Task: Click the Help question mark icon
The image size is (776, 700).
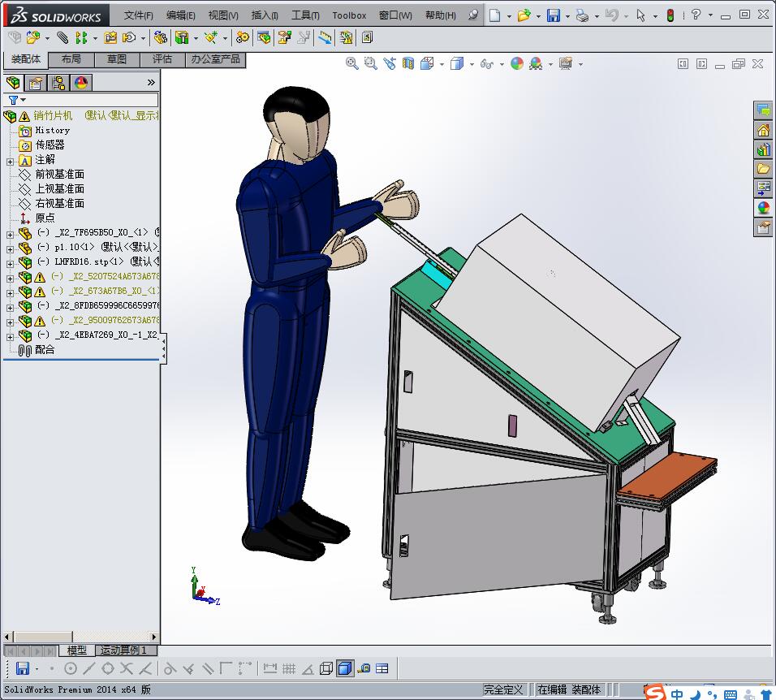Action: click(696, 15)
